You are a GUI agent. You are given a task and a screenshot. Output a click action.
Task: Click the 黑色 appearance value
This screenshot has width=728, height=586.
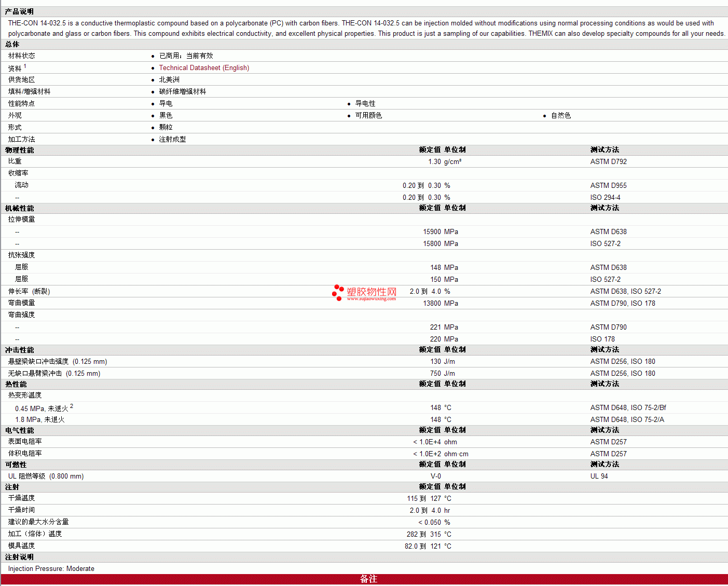point(166,116)
